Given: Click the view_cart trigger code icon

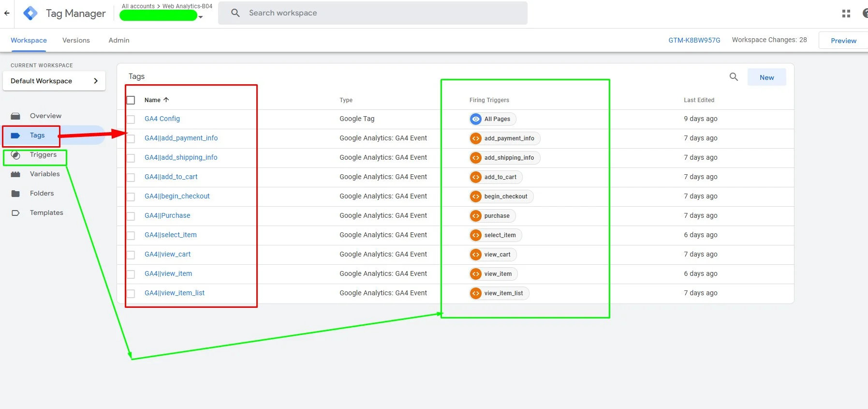Looking at the screenshot, I should (x=476, y=255).
